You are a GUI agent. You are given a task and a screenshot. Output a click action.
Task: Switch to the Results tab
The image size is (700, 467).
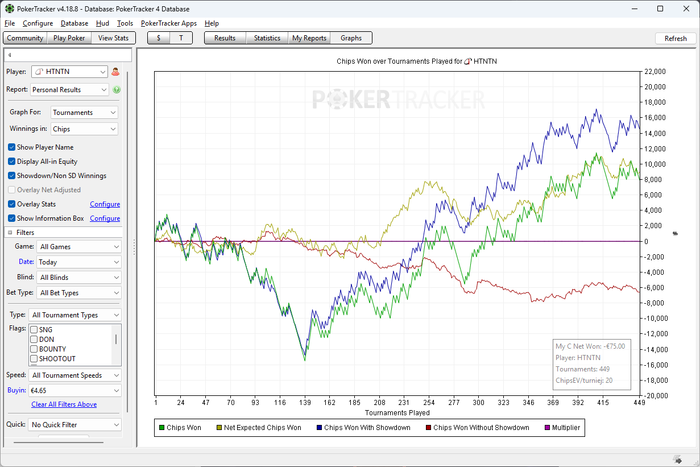pos(225,38)
